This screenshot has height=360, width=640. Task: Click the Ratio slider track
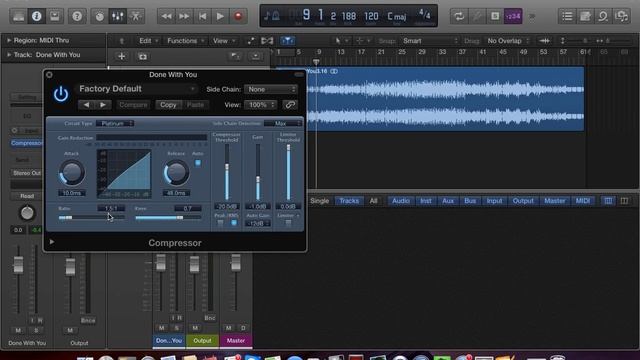click(x=92, y=218)
